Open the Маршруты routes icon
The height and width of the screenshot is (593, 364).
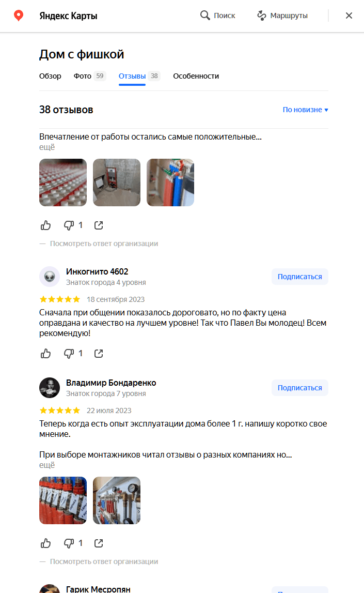click(262, 16)
